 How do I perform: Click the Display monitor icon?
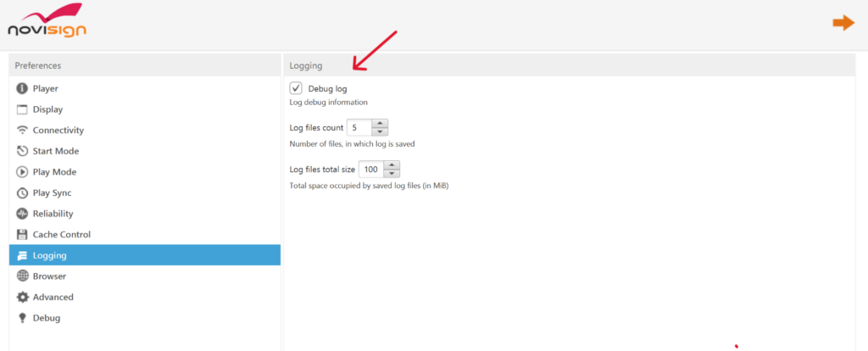(x=23, y=109)
